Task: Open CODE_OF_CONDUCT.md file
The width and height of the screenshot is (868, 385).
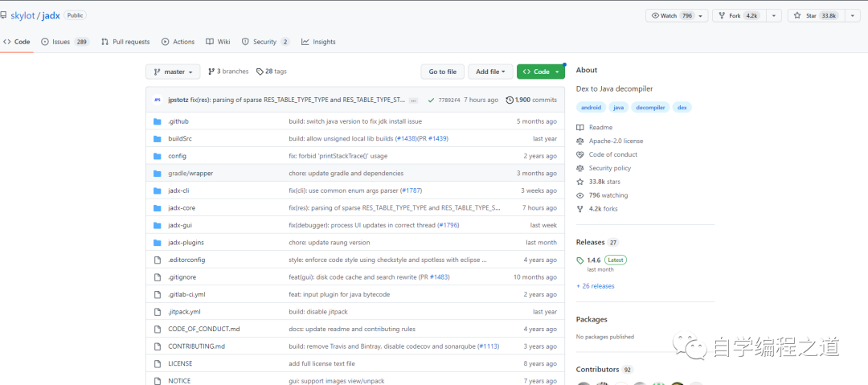Action: [x=203, y=329]
